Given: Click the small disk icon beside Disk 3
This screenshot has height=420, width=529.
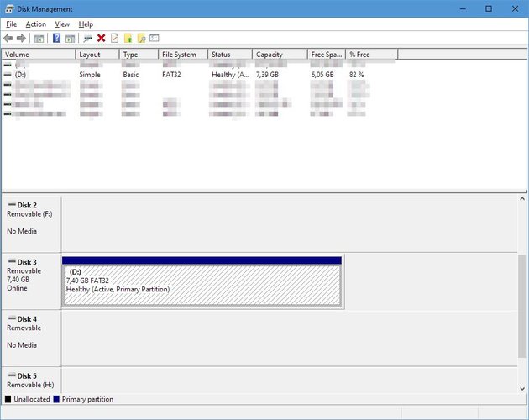Looking at the screenshot, I should click(x=12, y=261).
